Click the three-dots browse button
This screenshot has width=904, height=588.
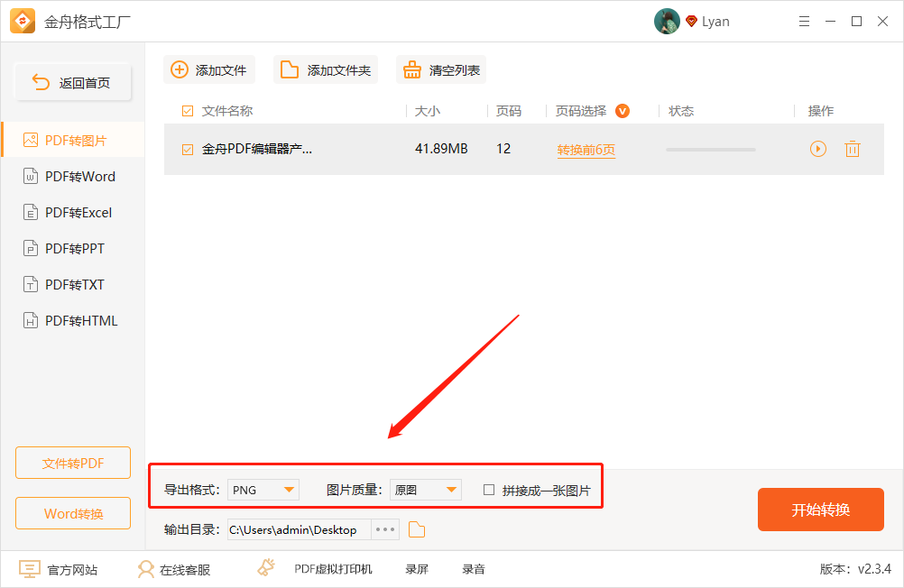[x=385, y=529]
